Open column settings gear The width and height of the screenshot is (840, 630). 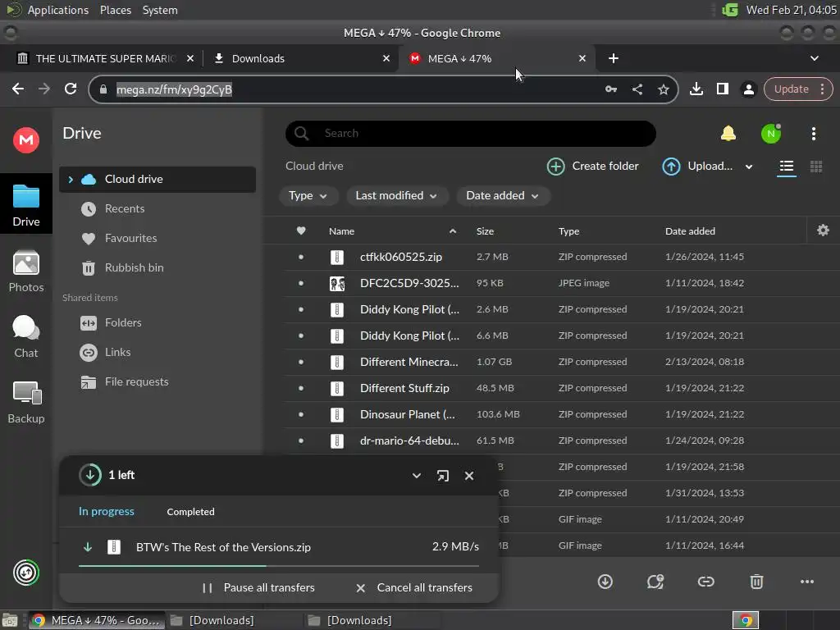pos(823,231)
